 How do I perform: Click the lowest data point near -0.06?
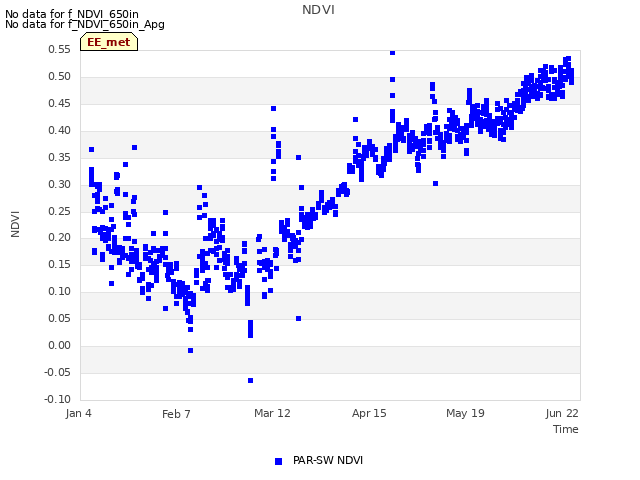tap(251, 380)
